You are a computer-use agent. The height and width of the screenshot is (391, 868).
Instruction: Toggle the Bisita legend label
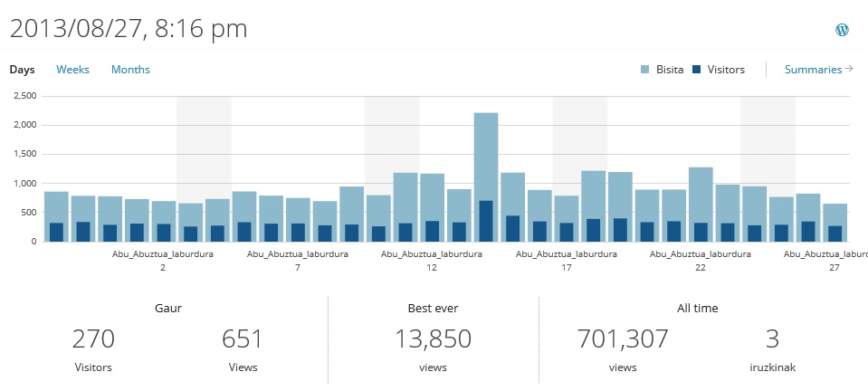pyautogui.click(x=669, y=70)
